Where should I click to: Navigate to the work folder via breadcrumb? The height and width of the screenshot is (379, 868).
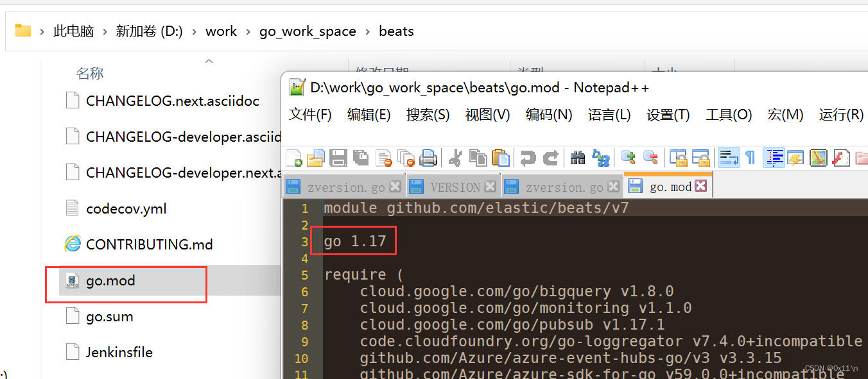(221, 31)
